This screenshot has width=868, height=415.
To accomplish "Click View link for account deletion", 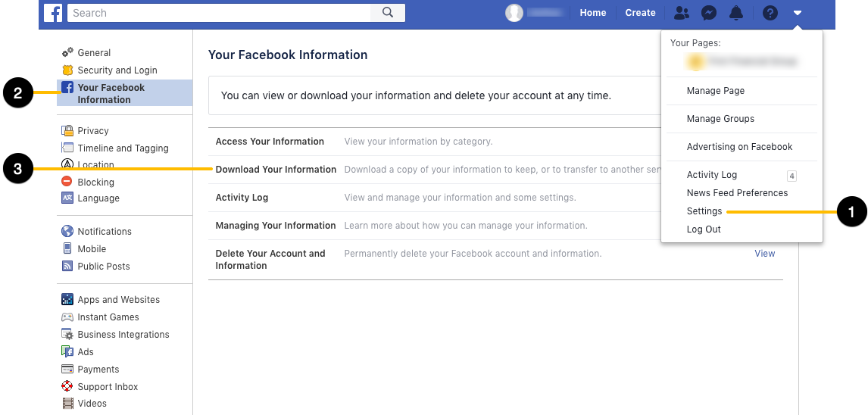I will (x=764, y=254).
